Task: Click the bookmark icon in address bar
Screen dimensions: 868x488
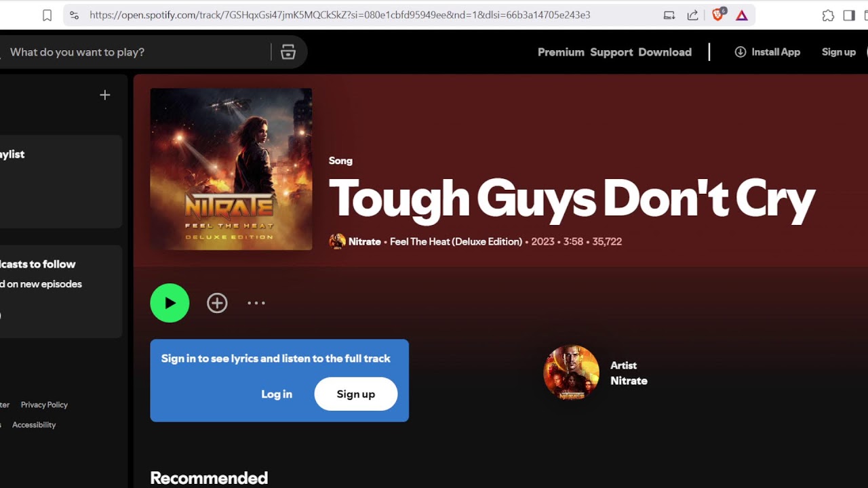Action: tap(47, 15)
